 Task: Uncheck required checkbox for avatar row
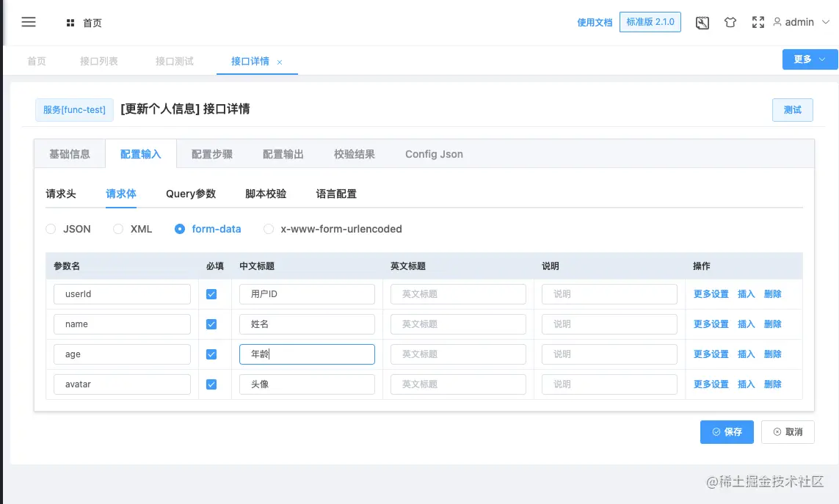211,384
